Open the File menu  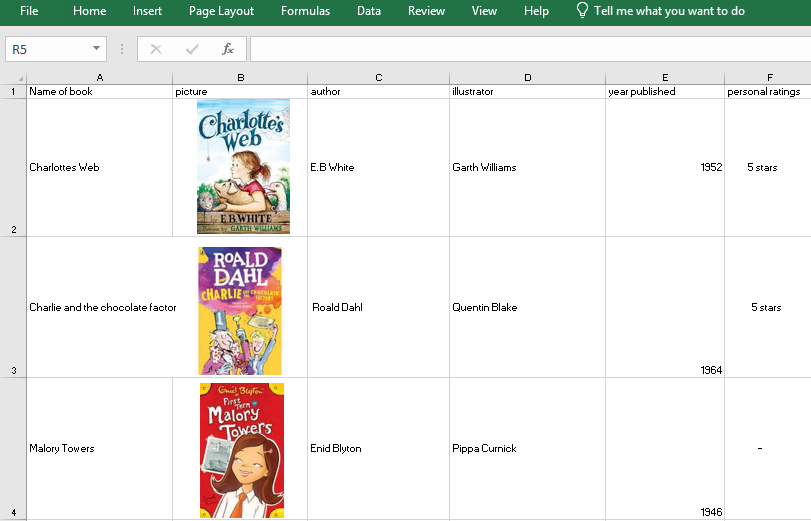[29, 11]
